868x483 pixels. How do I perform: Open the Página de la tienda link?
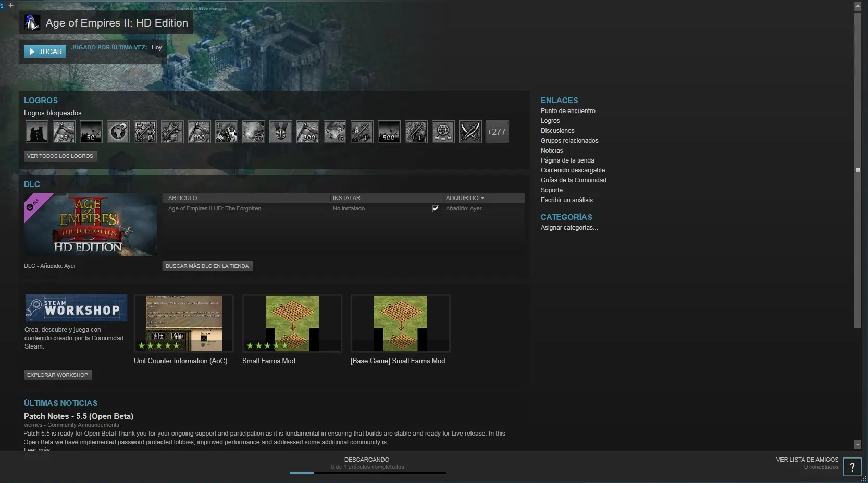[567, 160]
